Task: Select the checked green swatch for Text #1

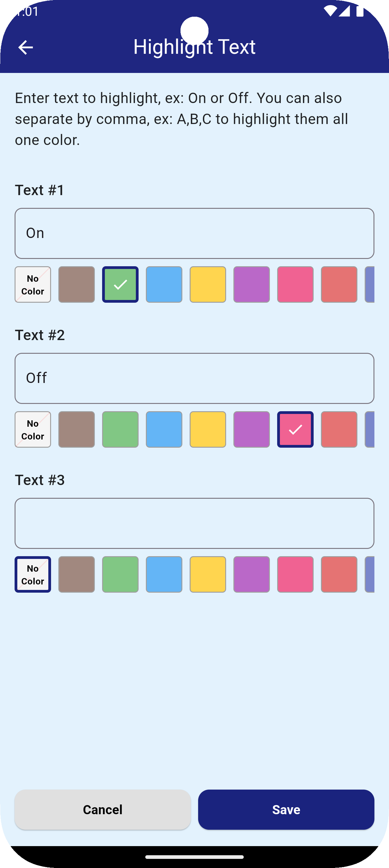Action: click(120, 284)
